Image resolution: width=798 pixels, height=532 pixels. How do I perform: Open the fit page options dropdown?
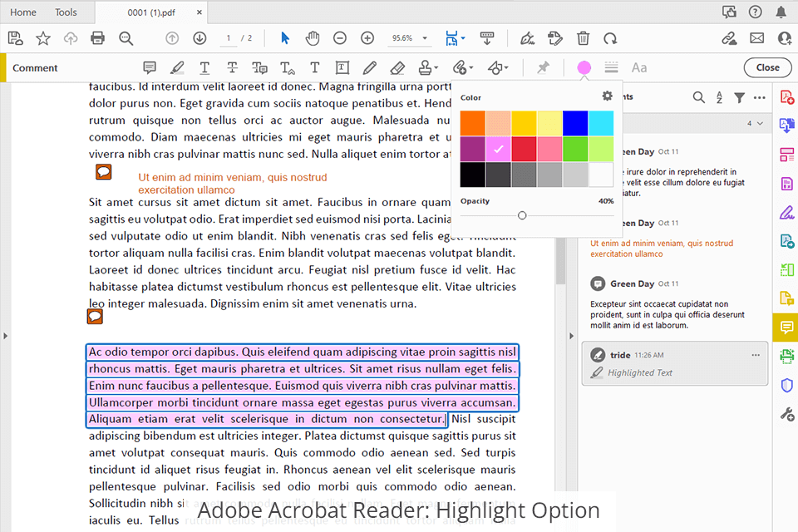[x=462, y=38]
